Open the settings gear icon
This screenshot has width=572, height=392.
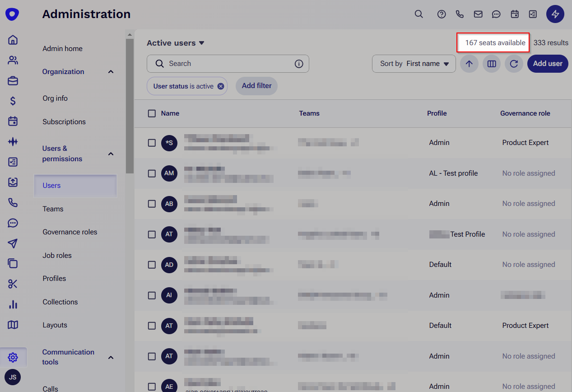13,358
